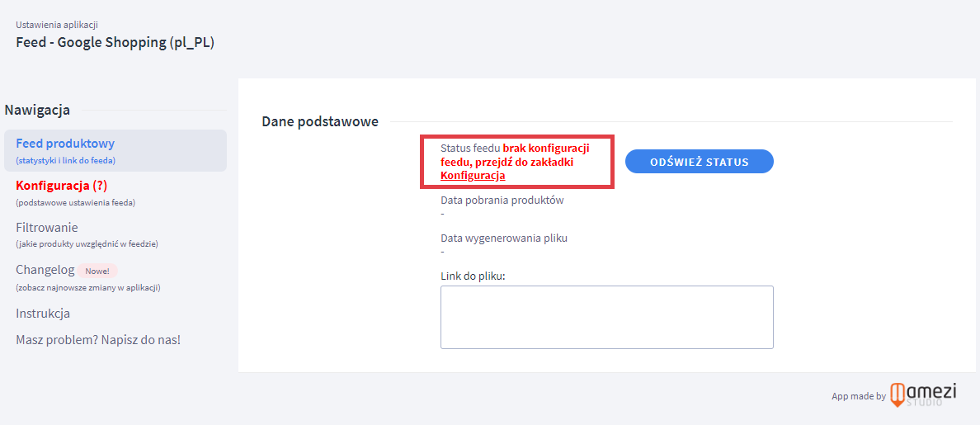Click the 'Link do pliku:' label
Viewport: 980px width, 425px height.
point(472,276)
